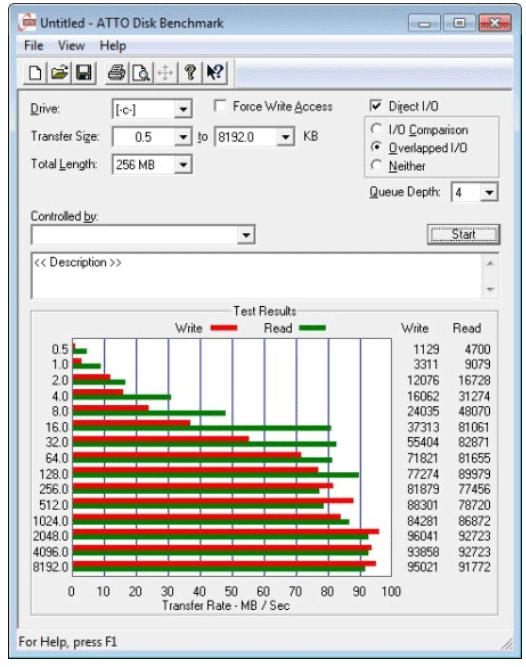The width and height of the screenshot is (526, 667).
Task: Expand the Drive dropdown showing [-c-]
Action: pos(183,109)
